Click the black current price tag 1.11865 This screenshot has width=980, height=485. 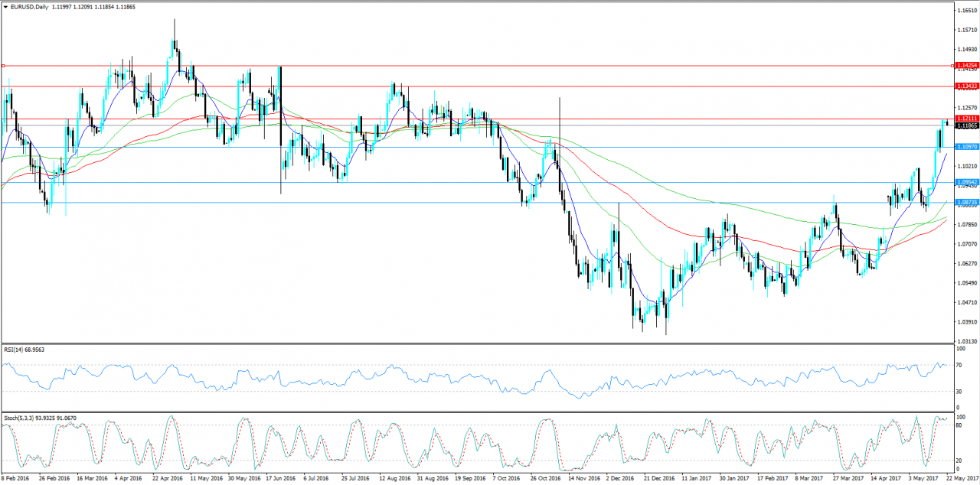967,125
